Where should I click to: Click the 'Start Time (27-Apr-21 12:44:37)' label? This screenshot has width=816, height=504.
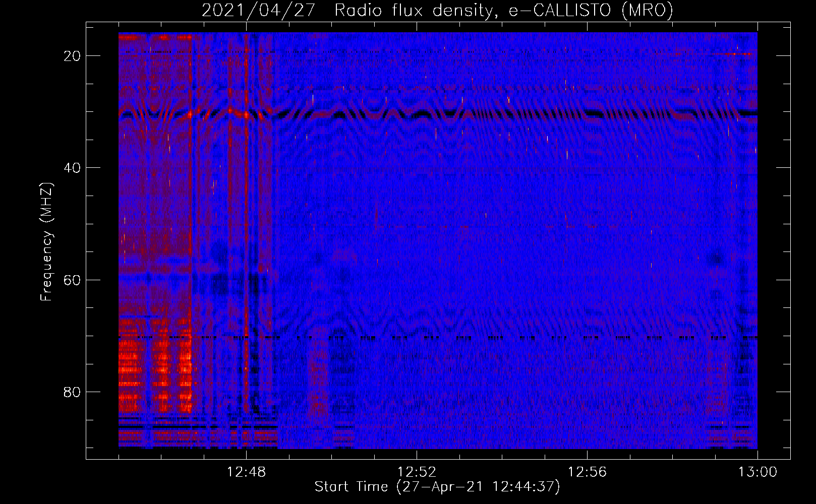click(x=437, y=487)
